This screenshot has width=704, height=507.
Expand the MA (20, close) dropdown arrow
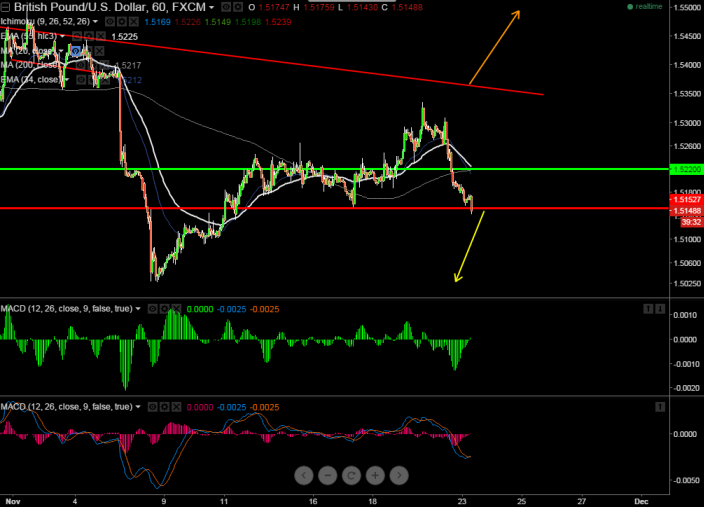(x=61, y=51)
